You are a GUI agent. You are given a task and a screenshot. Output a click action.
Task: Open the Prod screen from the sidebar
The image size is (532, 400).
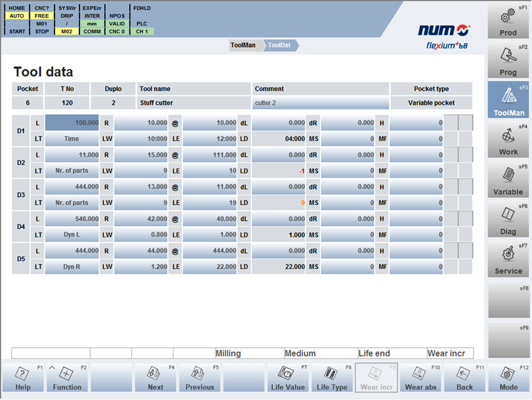[508, 21]
